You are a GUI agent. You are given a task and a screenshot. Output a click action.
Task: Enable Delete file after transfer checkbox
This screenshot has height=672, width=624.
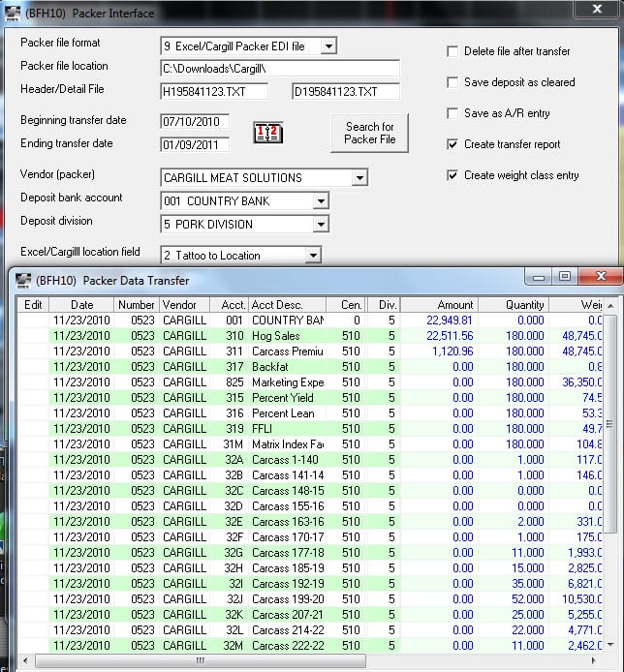point(452,51)
